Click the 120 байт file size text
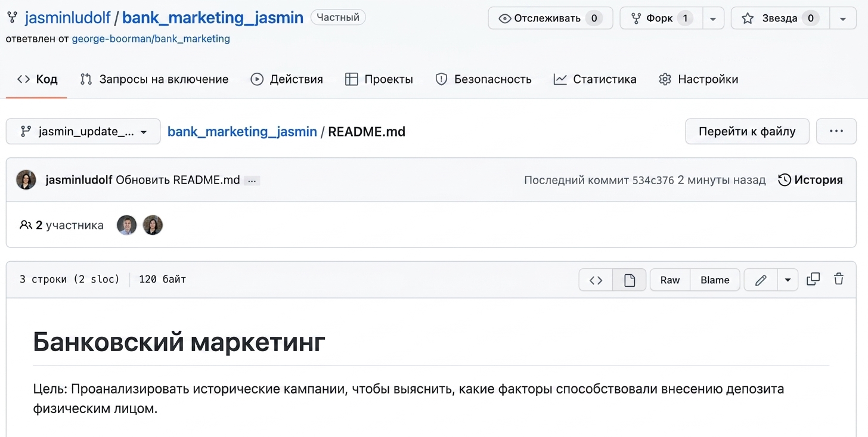Screen dimensions: 868x437 pos(163,280)
